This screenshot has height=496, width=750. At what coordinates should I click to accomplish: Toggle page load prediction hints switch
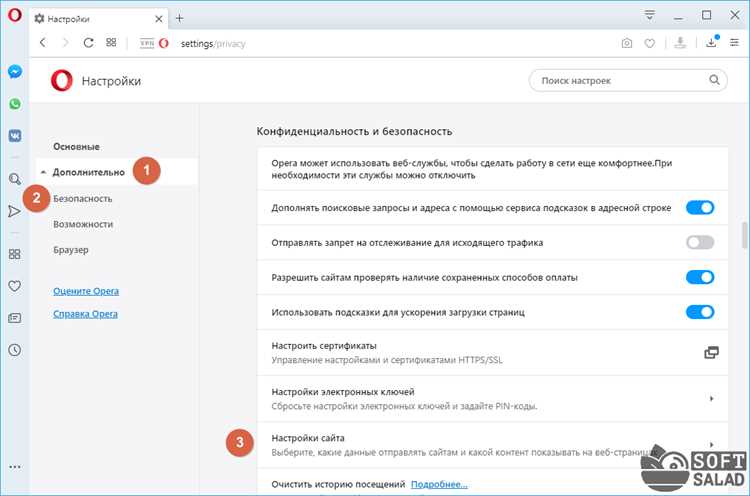(700, 312)
